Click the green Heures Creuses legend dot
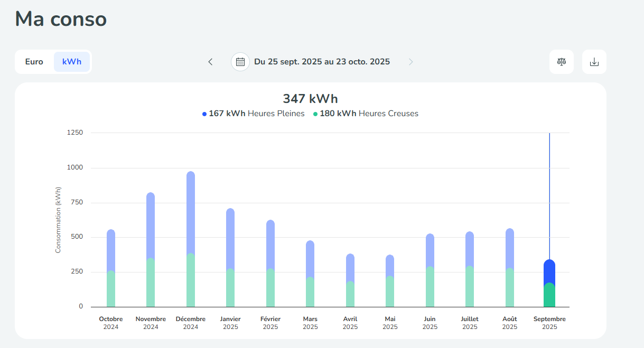The width and height of the screenshot is (644, 348). 315,114
